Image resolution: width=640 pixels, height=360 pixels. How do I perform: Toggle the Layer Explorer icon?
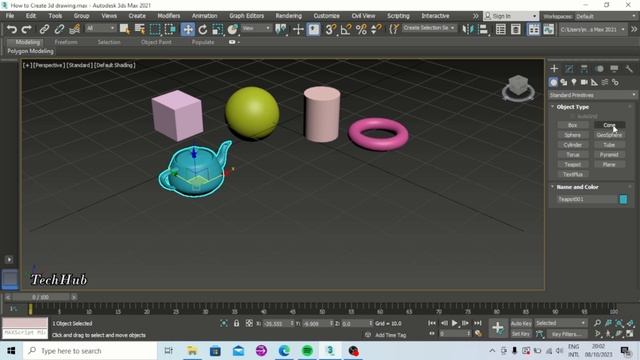[516, 29]
